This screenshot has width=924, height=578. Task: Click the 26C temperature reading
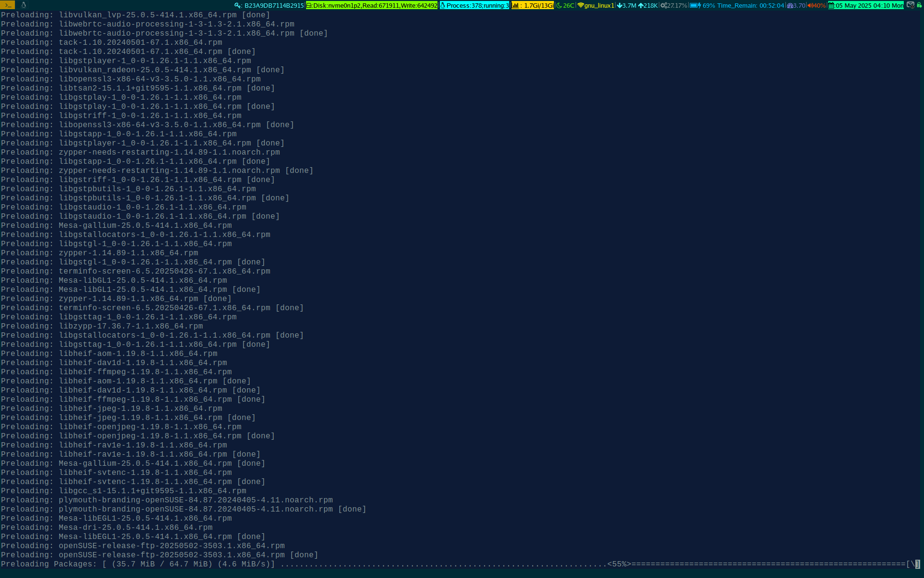pos(568,5)
